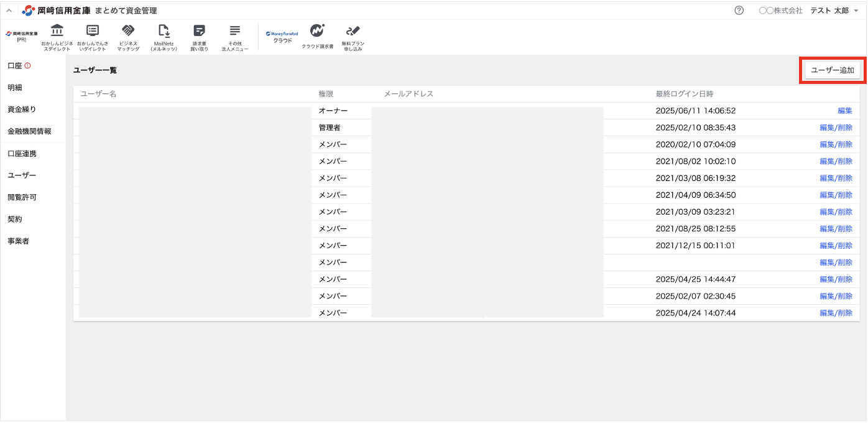The height and width of the screenshot is (423, 868).
Task: Click the date 2025/02/10 08:35:43
Action: [x=696, y=128]
